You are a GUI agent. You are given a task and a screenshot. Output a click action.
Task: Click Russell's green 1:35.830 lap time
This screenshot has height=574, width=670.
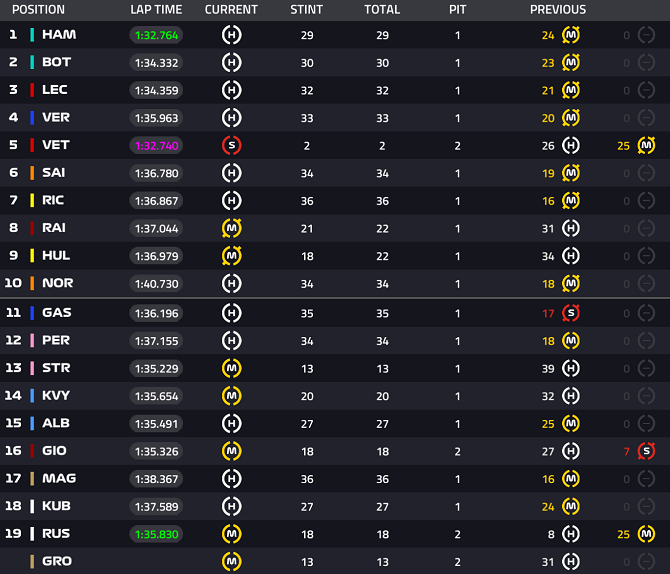click(x=156, y=534)
